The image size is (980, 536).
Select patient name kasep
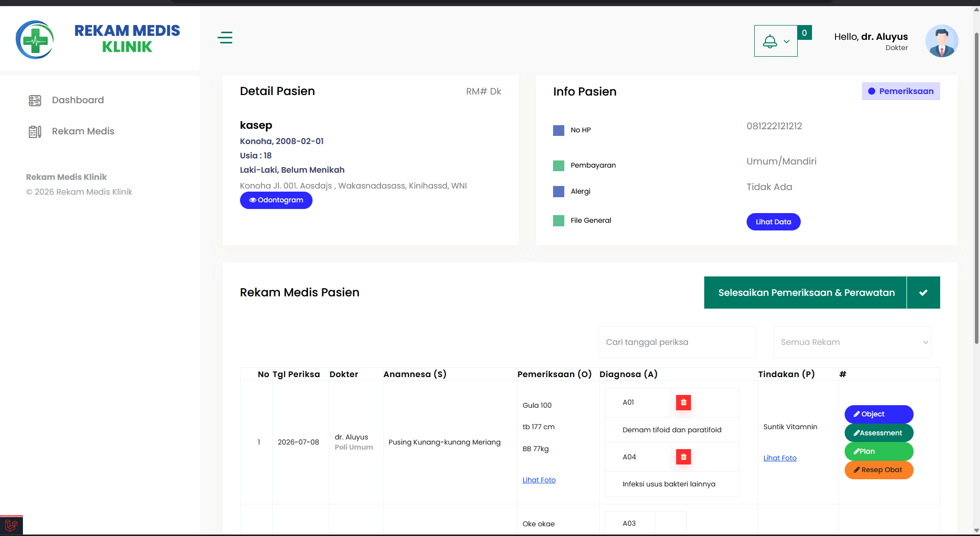[x=256, y=125]
